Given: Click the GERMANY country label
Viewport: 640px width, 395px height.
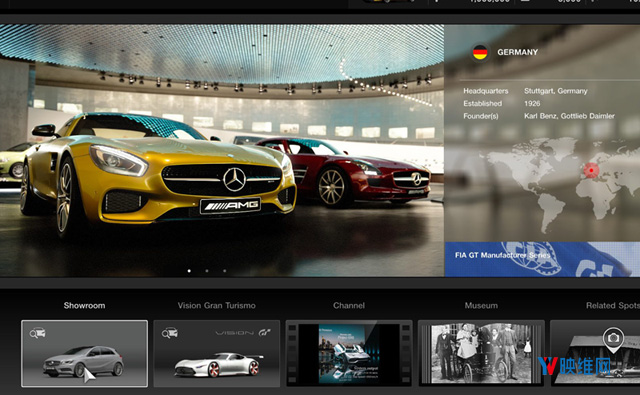Looking at the screenshot, I should click(518, 52).
